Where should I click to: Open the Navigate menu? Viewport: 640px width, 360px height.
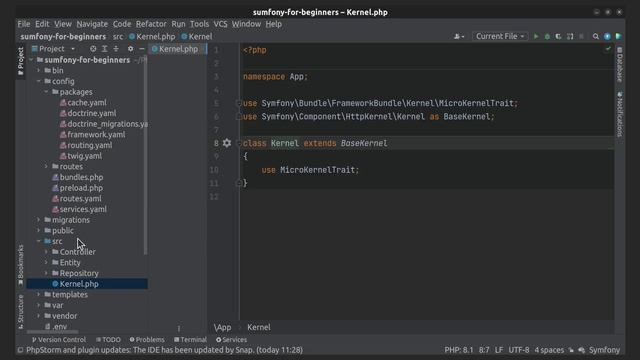click(92, 24)
